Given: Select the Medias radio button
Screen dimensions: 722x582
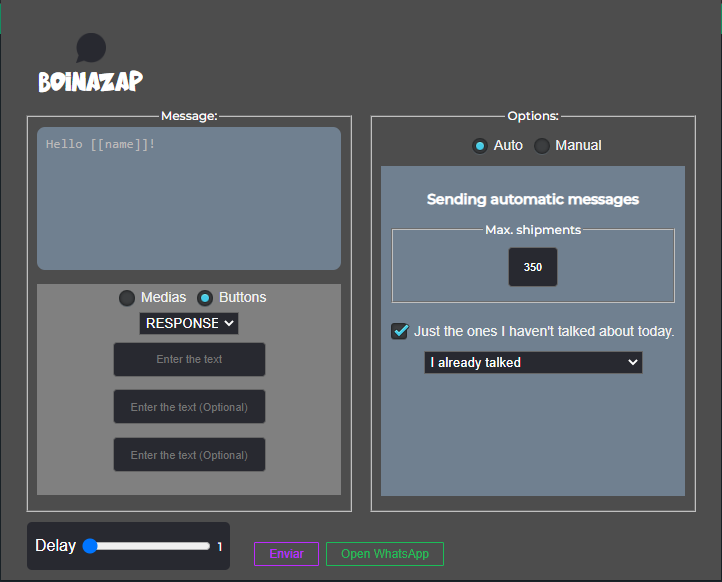Looking at the screenshot, I should tap(127, 298).
